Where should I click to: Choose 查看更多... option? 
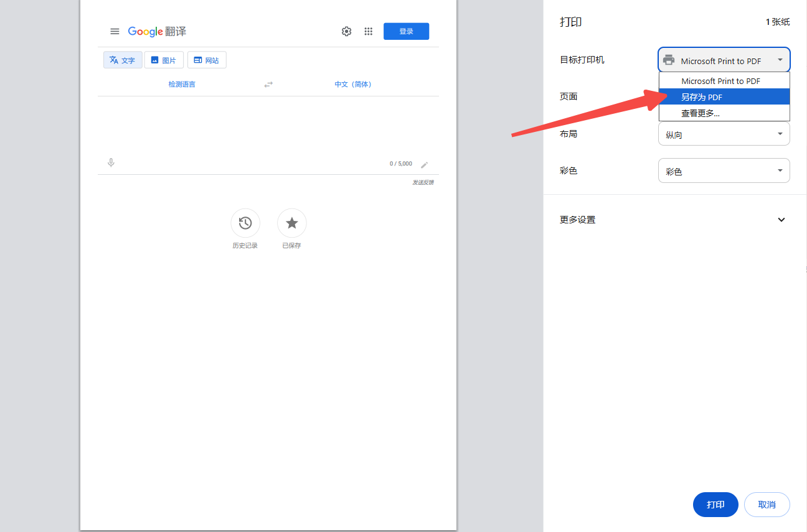tap(724, 113)
